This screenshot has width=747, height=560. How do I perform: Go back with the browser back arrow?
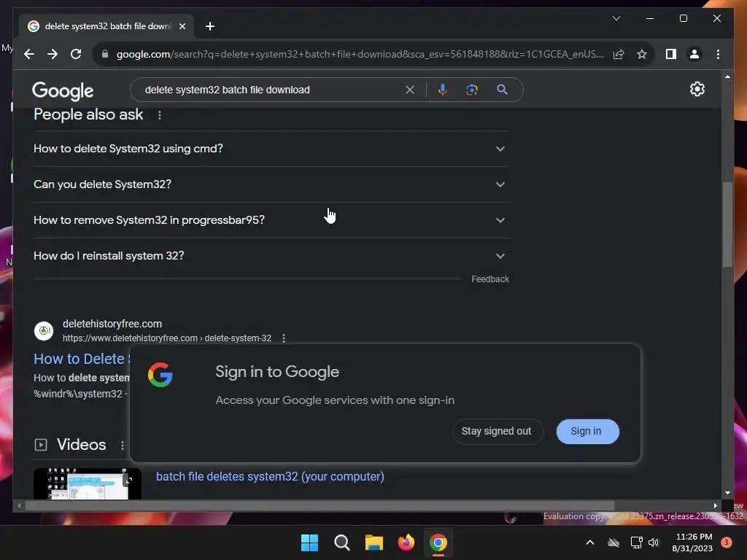[x=29, y=54]
